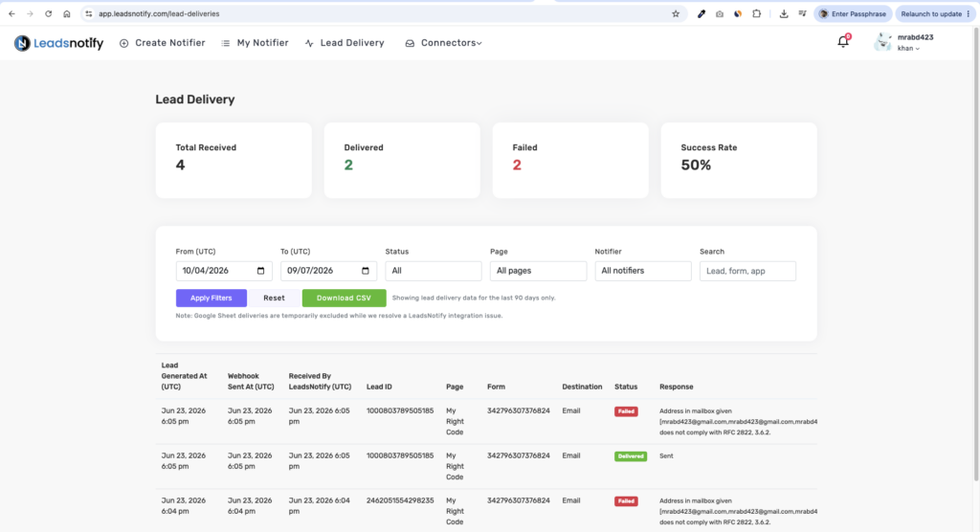Viewport: 980px width, 532px height.
Task: Click Enter Passphrase profile button
Action: click(853, 13)
